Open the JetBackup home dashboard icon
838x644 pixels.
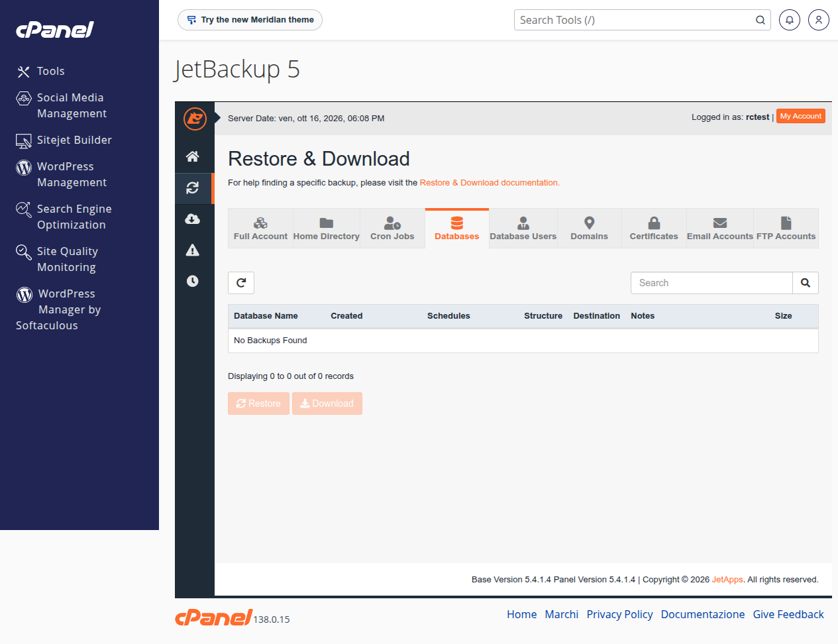(x=193, y=156)
